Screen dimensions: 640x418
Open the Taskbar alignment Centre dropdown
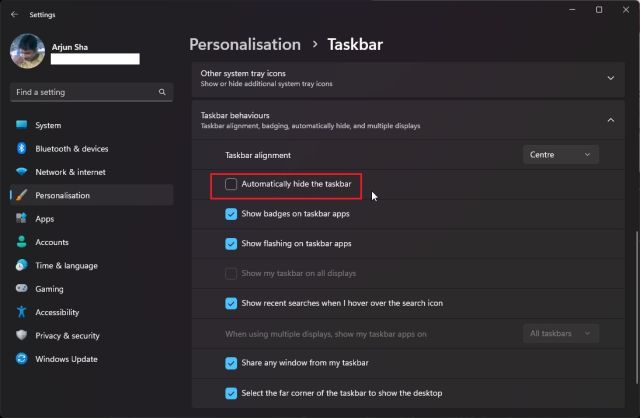[560, 155]
